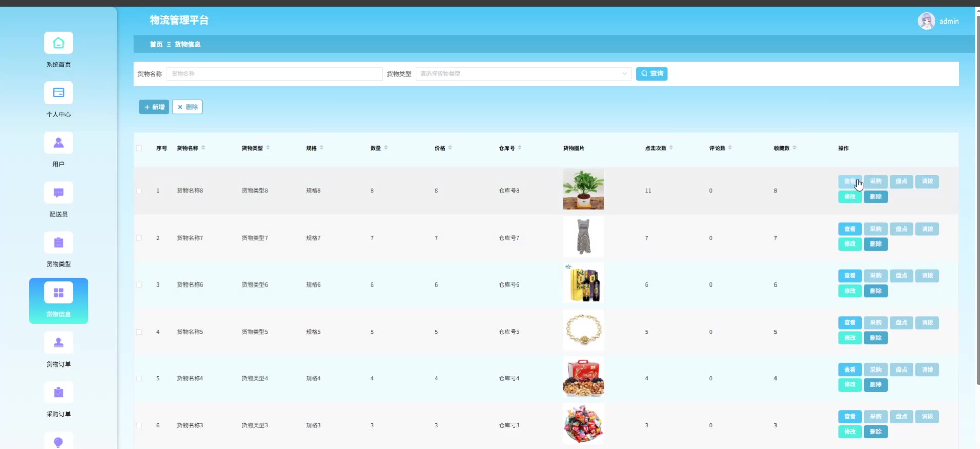Open the nut gift box image of 货物名称4
980x449 pixels.
583,377
